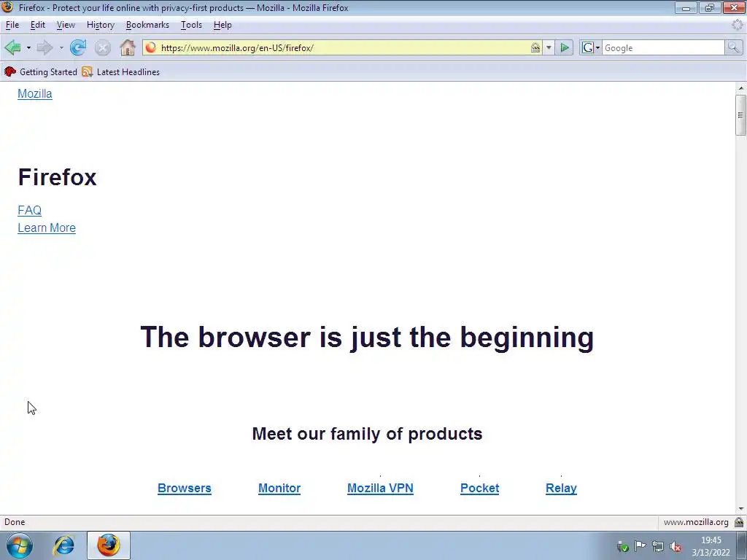The image size is (747, 560).
Task: Open the Monitor product link
Action: click(279, 488)
